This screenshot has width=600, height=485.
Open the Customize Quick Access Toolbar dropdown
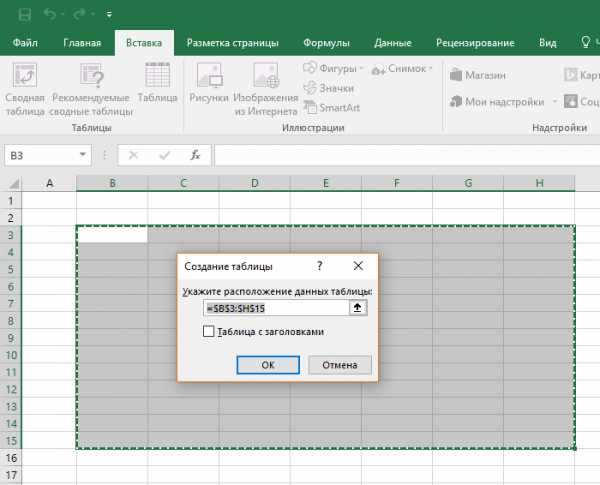pos(109,15)
